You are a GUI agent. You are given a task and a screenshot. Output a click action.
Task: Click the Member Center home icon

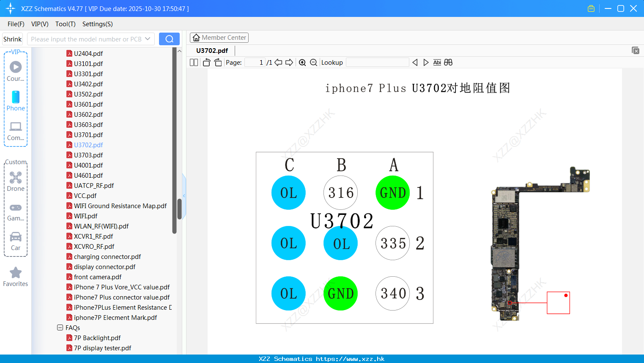pyautogui.click(x=196, y=38)
